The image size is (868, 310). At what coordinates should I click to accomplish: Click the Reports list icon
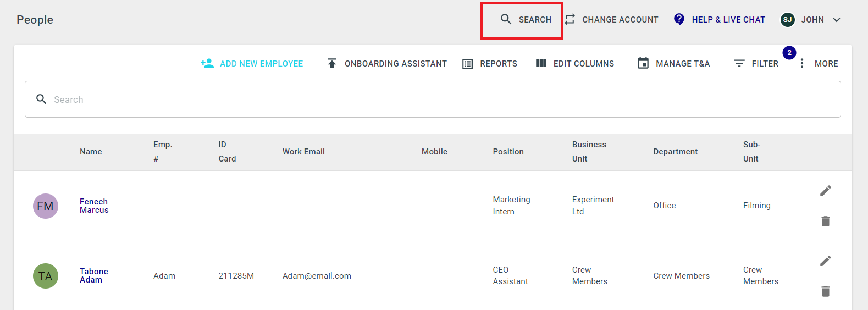467,64
